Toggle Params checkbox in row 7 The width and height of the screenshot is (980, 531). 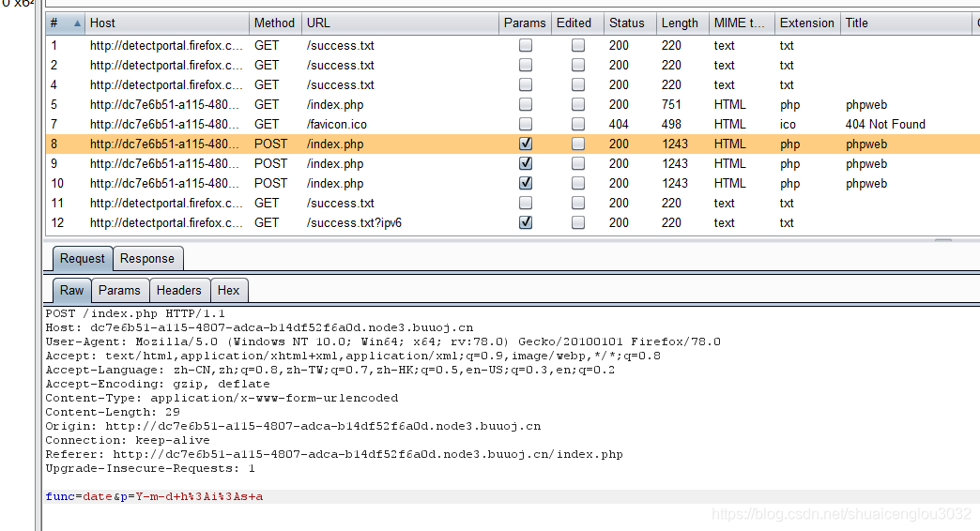526,125
